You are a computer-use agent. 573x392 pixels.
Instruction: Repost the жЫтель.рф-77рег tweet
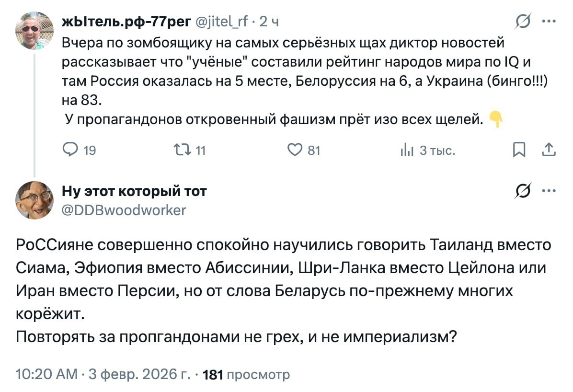186,150
